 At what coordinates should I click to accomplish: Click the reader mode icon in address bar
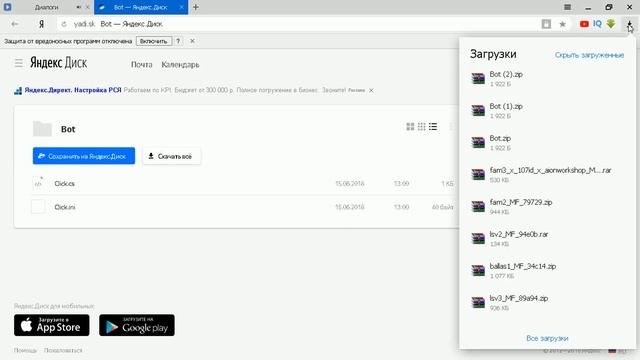[546, 24]
